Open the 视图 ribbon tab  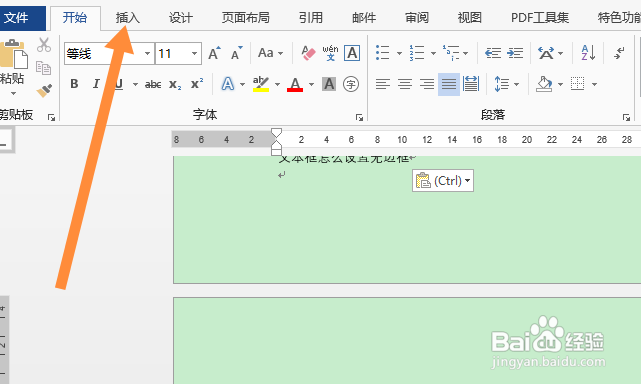click(x=469, y=18)
